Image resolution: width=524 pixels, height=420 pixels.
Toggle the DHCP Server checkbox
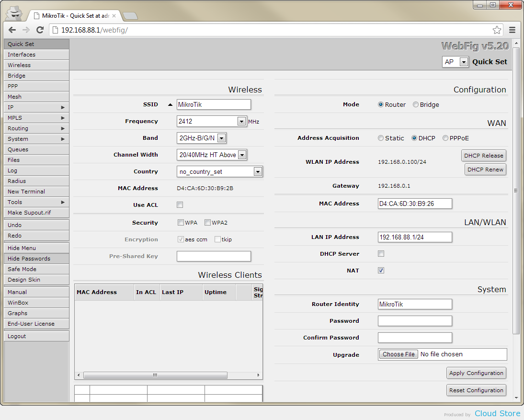(x=381, y=254)
